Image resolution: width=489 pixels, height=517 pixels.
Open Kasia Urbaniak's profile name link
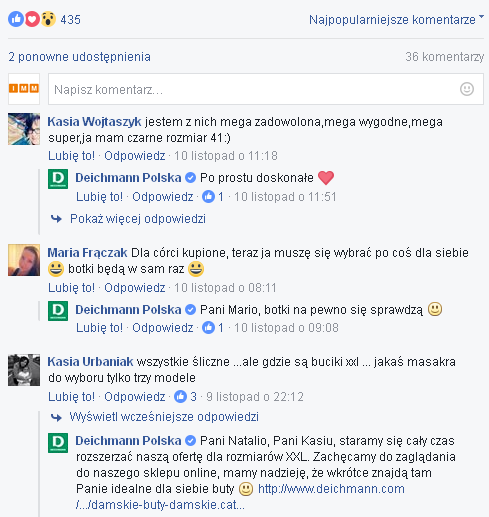(90, 362)
